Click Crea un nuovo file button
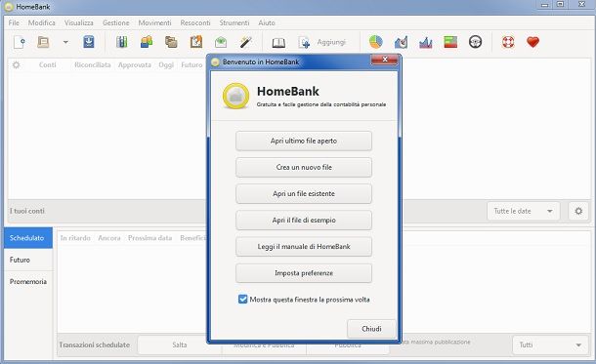Image resolution: width=596 pixels, height=364 pixels. [304, 168]
